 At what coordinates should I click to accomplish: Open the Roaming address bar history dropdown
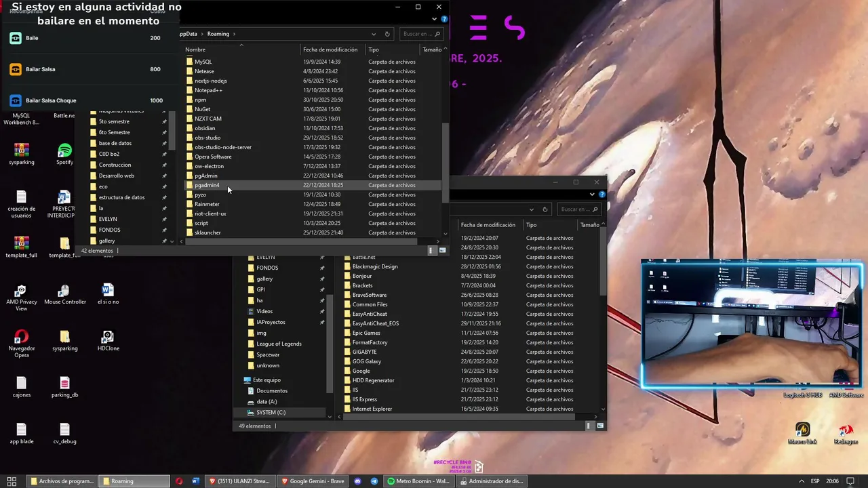pyautogui.click(x=374, y=34)
